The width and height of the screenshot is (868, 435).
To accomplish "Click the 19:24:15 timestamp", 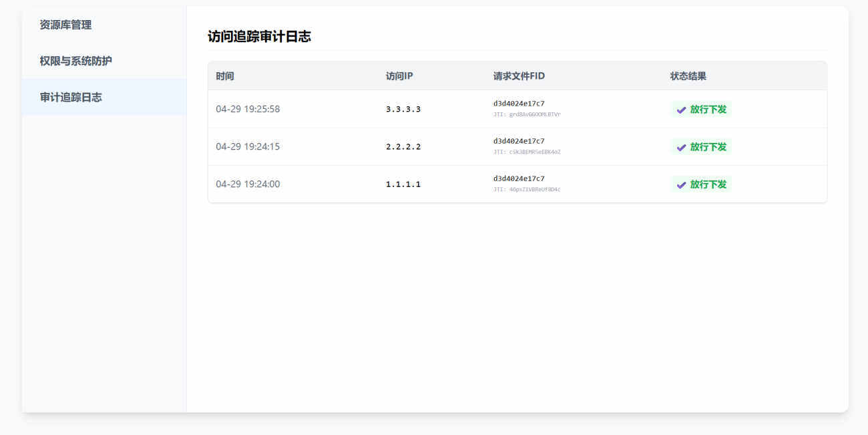I will [x=248, y=146].
